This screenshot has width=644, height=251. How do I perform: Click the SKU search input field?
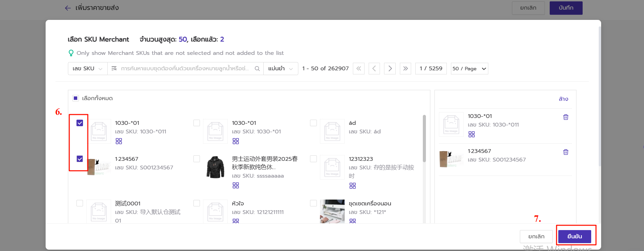tap(184, 69)
